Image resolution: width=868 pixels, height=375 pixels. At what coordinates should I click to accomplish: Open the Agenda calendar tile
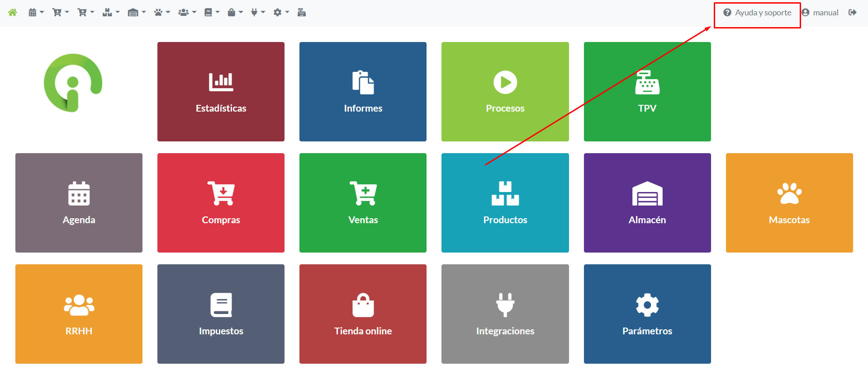click(79, 203)
